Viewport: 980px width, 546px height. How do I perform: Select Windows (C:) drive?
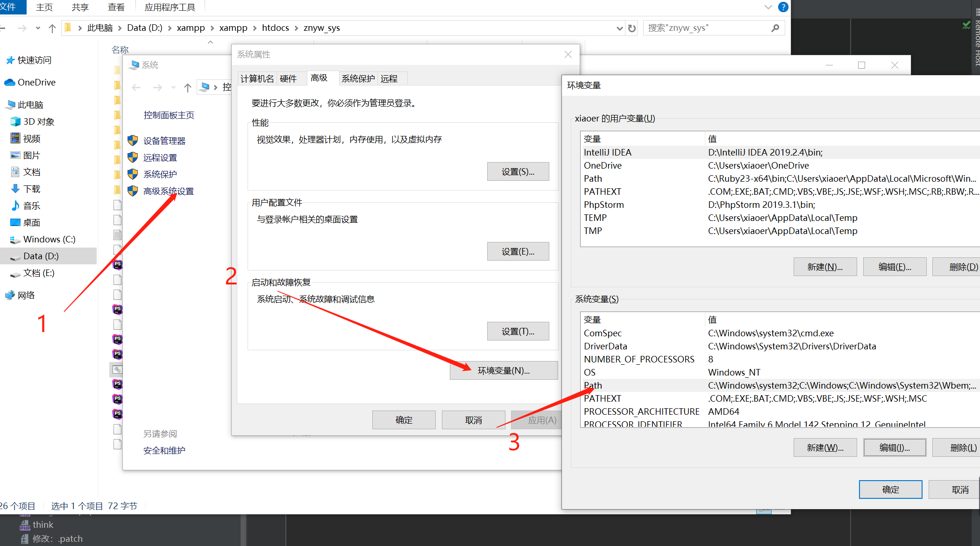point(49,239)
